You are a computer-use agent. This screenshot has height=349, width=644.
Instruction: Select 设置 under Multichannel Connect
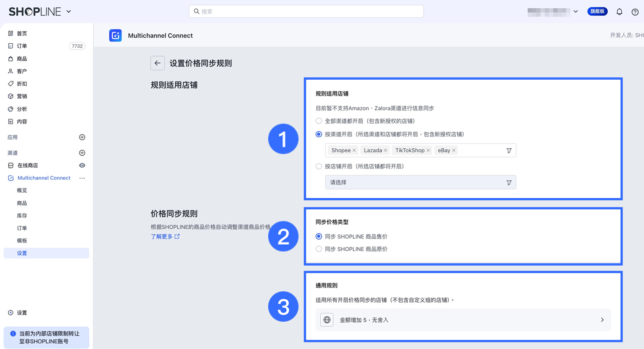point(47,253)
